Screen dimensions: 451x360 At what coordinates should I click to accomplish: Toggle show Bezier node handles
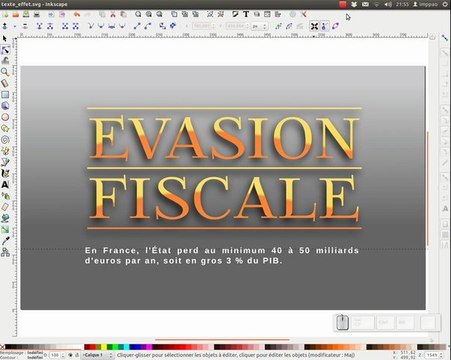(x=324, y=26)
